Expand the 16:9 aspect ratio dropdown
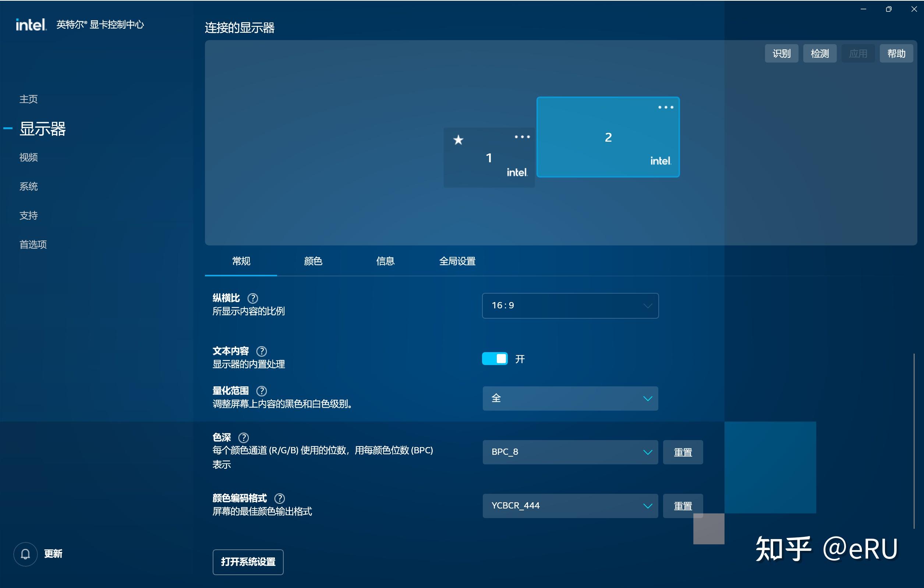Viewport: 924px width, 588px height. (x=570, y=306)
